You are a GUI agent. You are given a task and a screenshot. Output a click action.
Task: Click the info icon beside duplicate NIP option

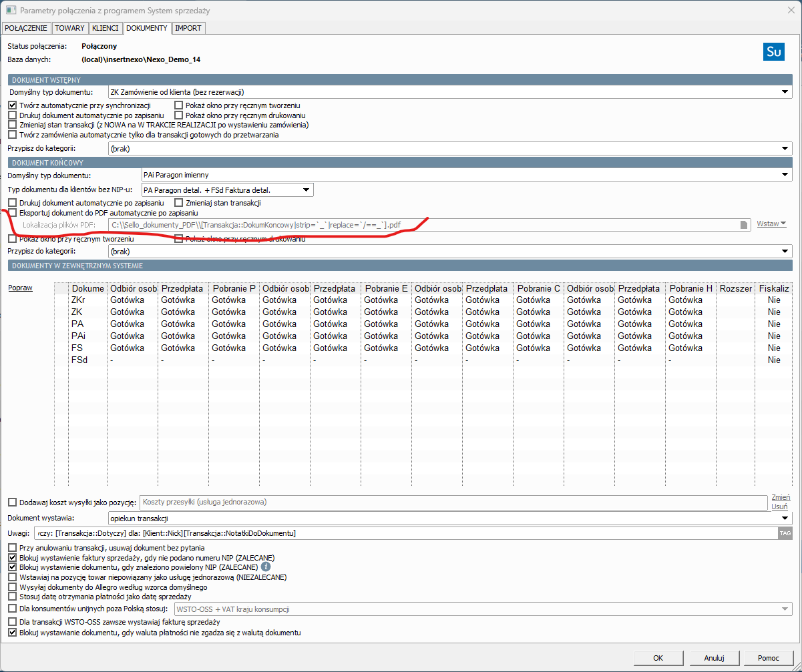[x=265, y=567]
